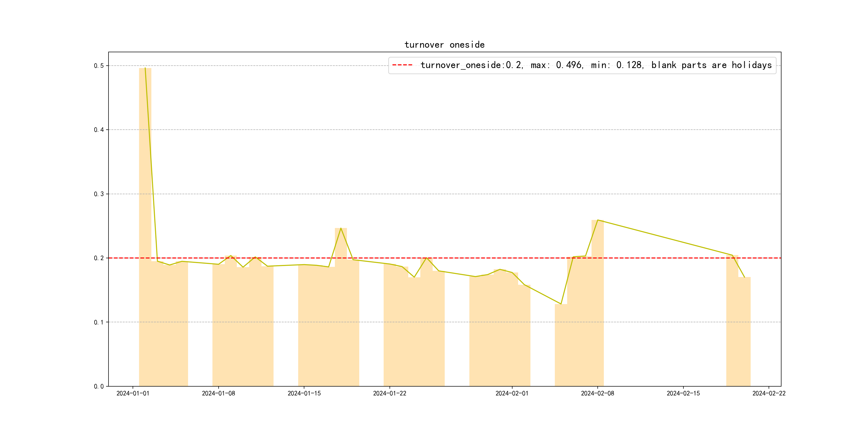Click the x-axis label 2024-01-15
This screenshot has height=434, width=868.
coord(304,393)
